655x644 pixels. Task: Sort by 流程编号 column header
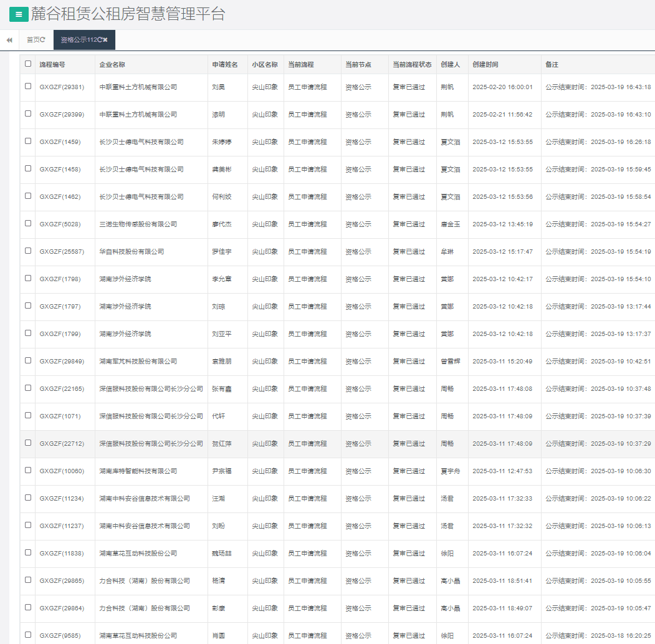(52, 64)
